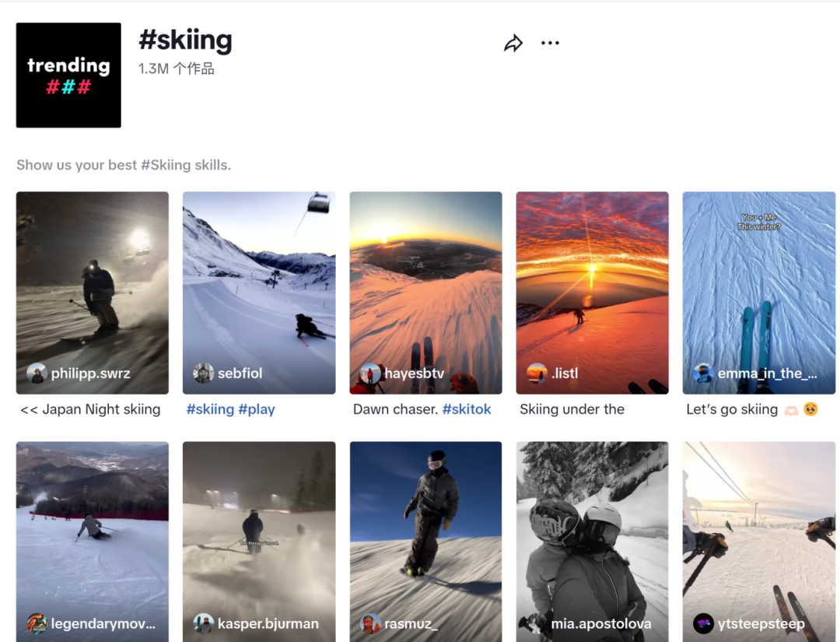Click sebfiol profile avatar
Image resolution: width=840 pixels, height=642 pixels.
point(203,374)
